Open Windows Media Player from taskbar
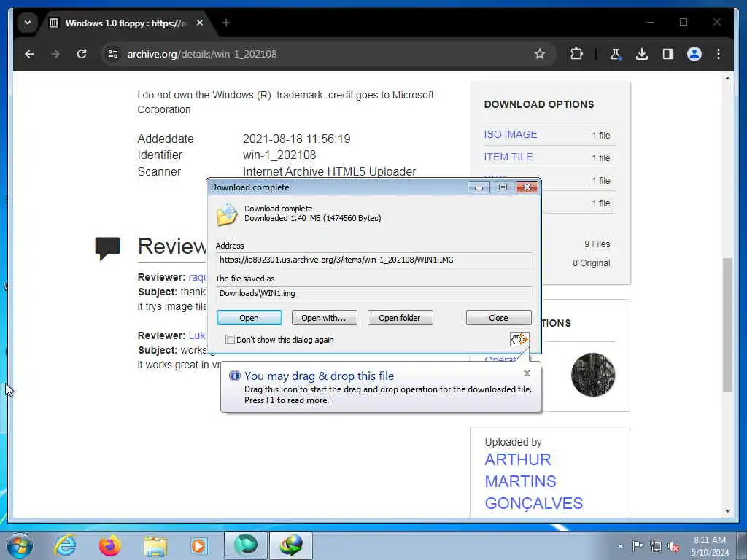The height and width of the screenshot is (560, 747). 199,545
